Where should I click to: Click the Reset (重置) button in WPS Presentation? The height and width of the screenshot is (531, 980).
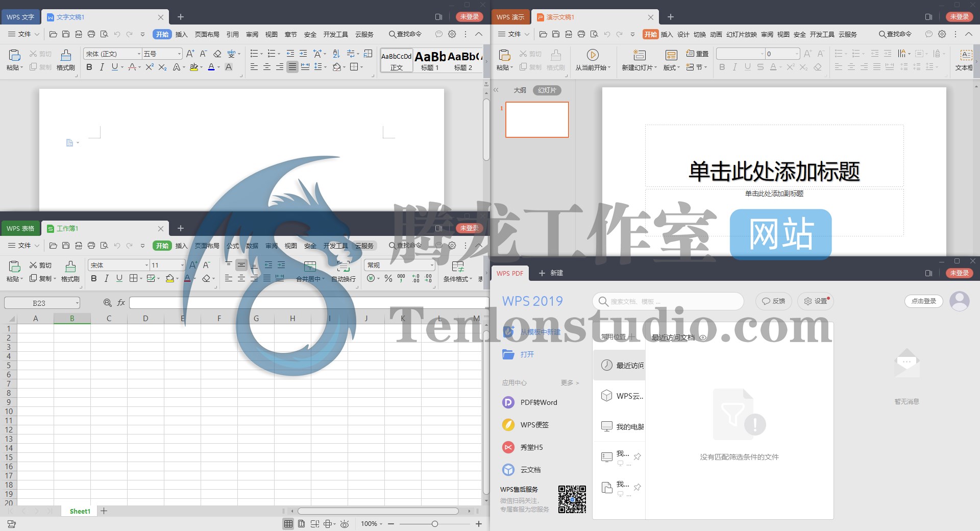click(697, 54)
